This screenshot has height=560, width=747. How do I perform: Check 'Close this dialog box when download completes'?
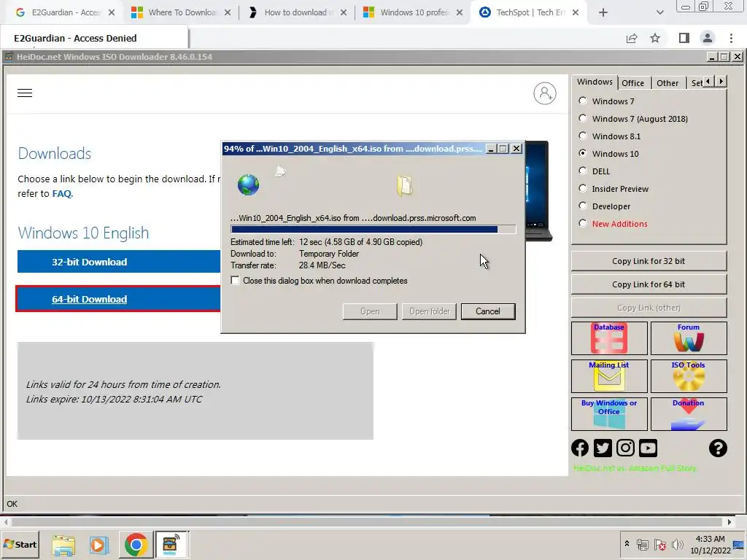(x=235, y=281)
